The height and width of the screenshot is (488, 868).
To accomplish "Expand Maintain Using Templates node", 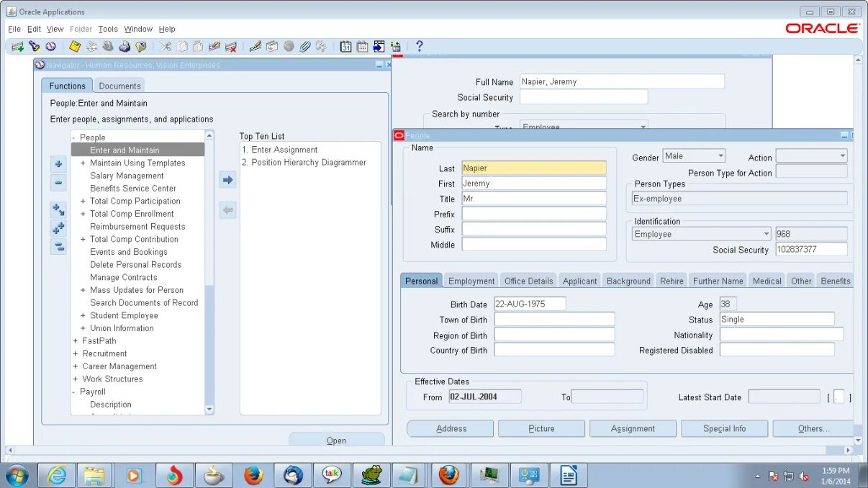I will pos(83,163).
